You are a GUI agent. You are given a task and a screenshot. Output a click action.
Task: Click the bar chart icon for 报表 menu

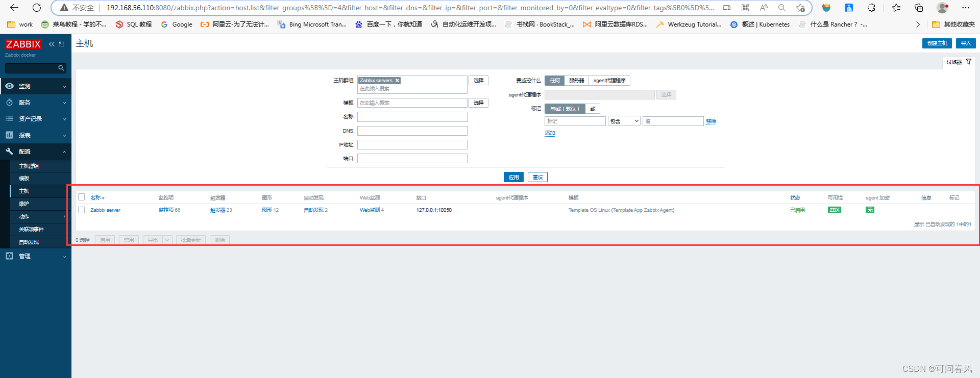click(x=9, y=135)
